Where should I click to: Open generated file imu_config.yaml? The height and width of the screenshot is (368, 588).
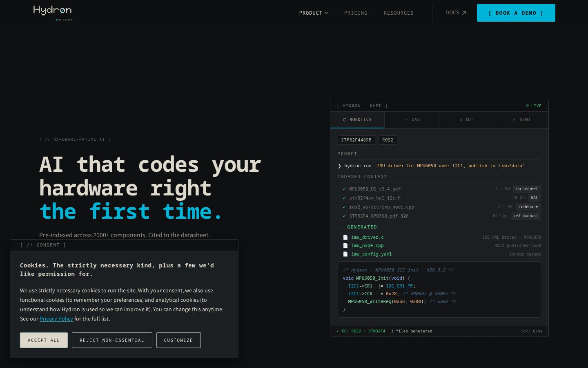pyautogui.click(x=372, y=254)
